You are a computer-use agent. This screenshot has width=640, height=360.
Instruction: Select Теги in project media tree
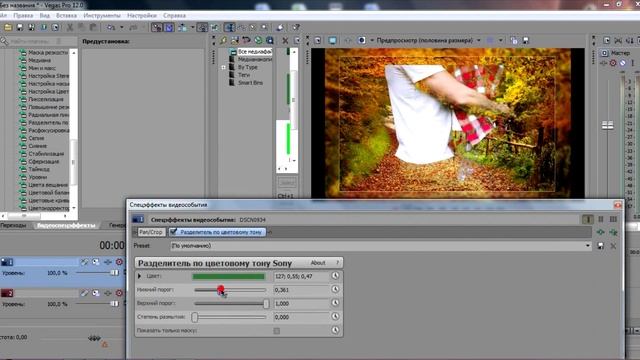click(x=244, y=75)
